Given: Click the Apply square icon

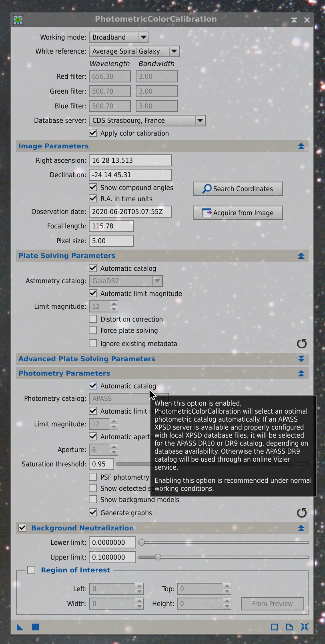Looking at the screenshot, I should [x=35, y=627].
